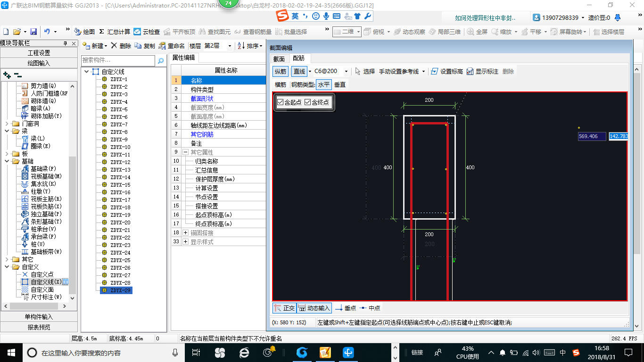This screenshot has width=644, height=362.
Task: Click 缩放 zoom tool
Action: [x=504, y=32]
